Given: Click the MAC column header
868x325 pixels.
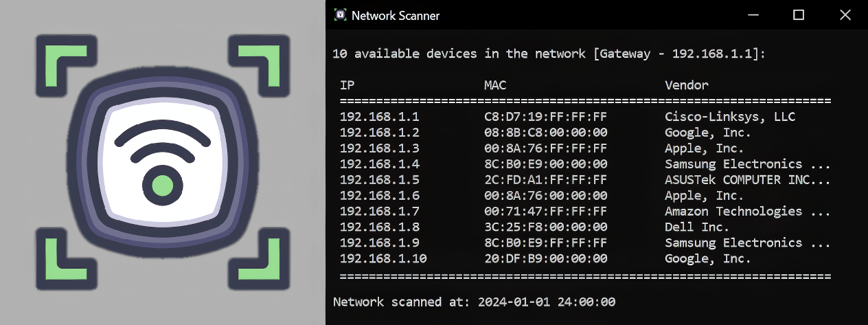Looking at the screenshot, I should click(x=495, y=85).
